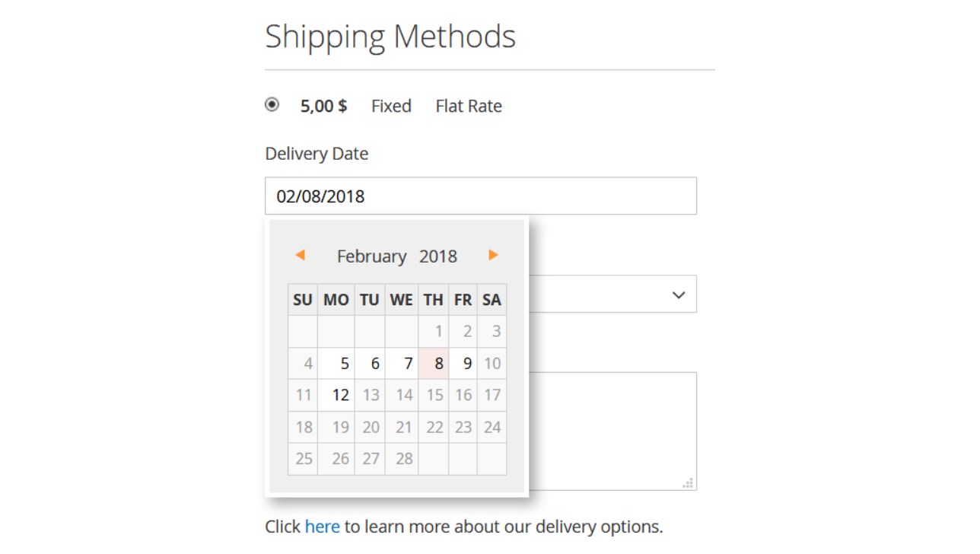Click the textarea resize handle
Image resolution: width=980 pixels, height=554 pixels.
689,483
